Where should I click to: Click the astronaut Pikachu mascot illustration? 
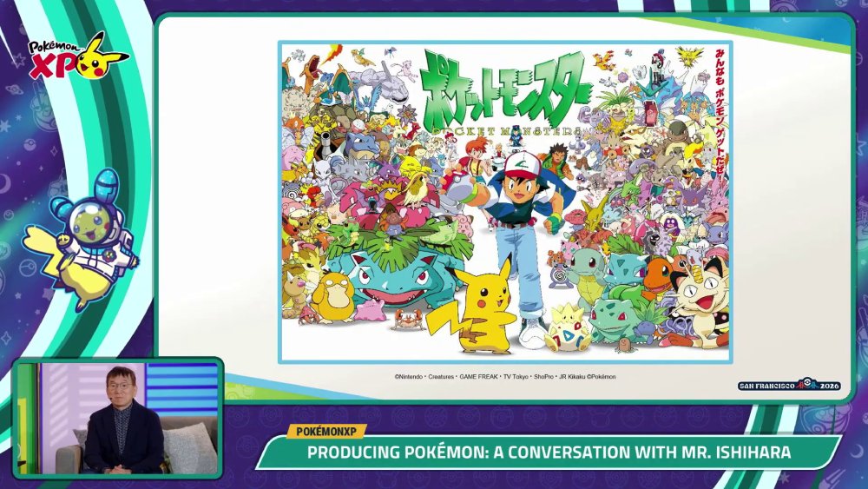click(x=80, y=240)
